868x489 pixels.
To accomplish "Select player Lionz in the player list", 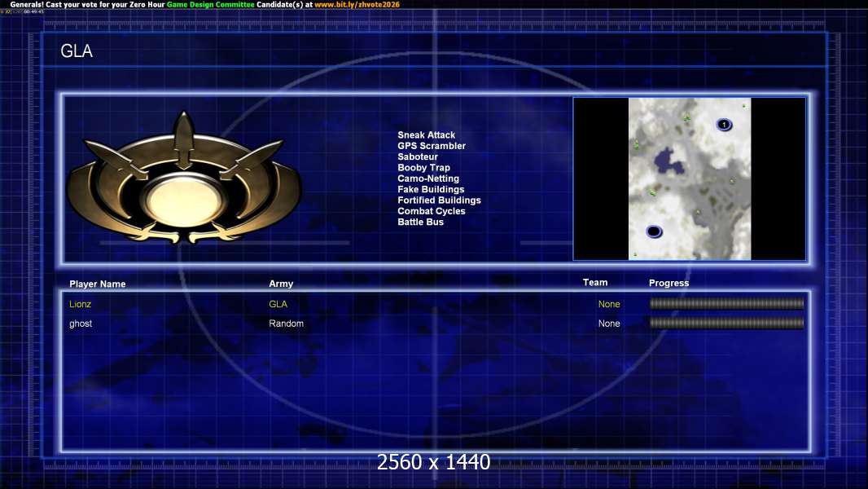I will click(81, 304).
